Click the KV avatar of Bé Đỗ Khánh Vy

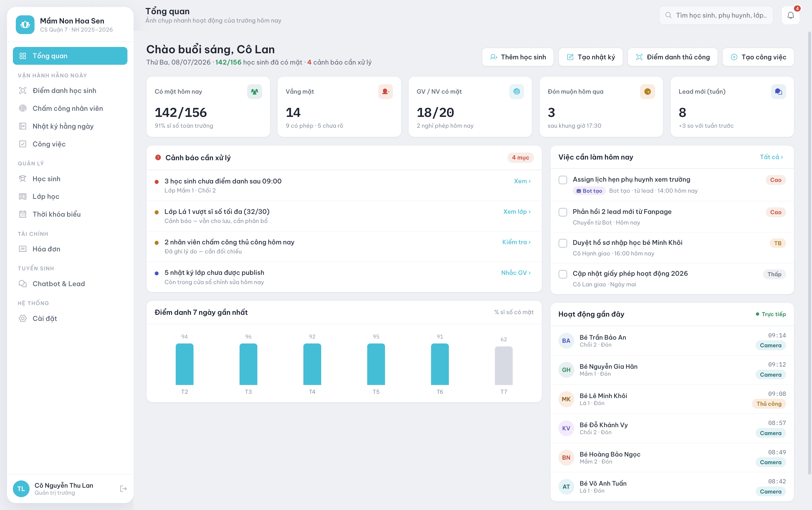pos(566,428)
